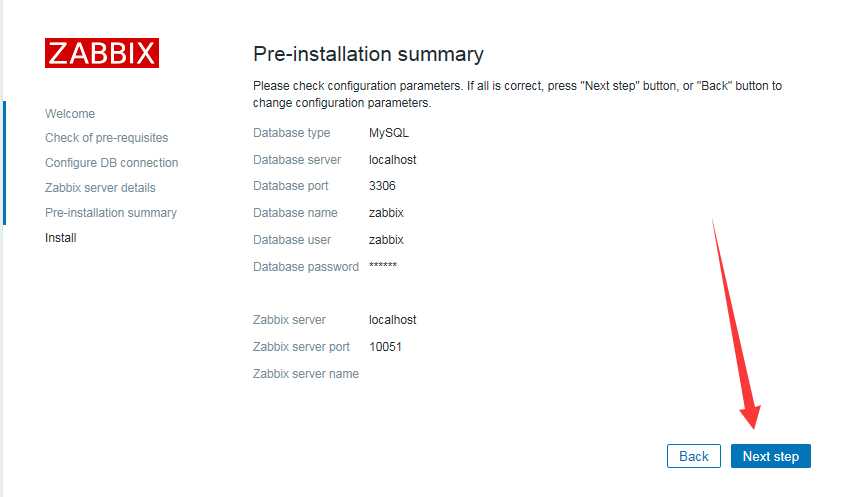Open Check of pre-requisites step
Screen dimensions: 846x497
[106, 138]
